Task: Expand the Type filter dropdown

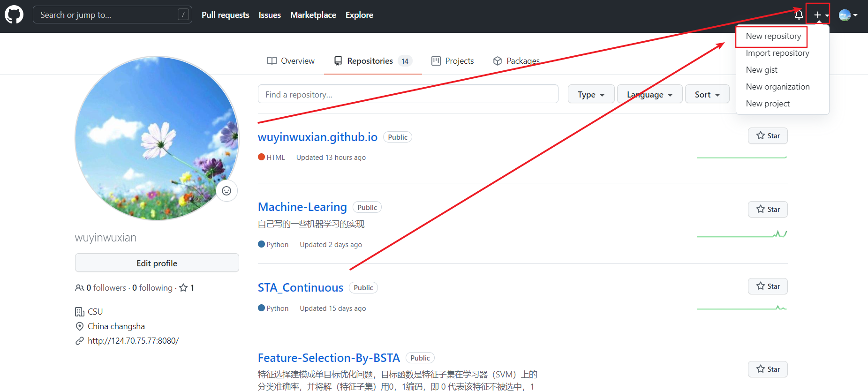Action: 591,94
